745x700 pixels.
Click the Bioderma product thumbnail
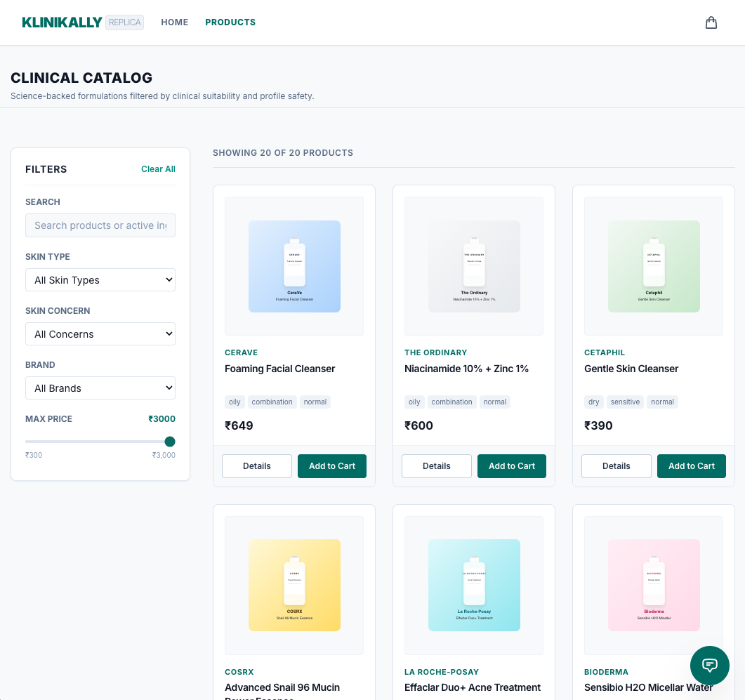pyautogui.click(x=654, y=585)
